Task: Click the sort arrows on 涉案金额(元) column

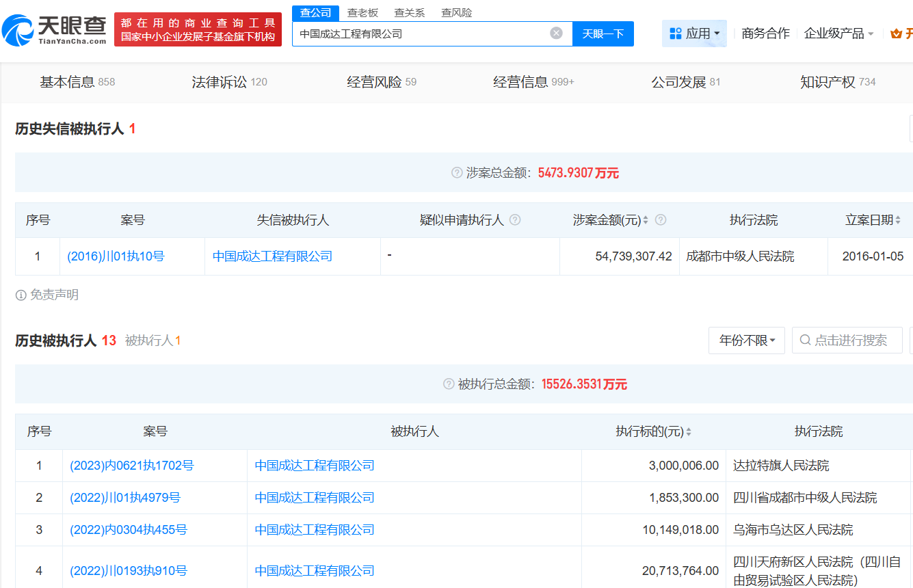Action: (x=646, y=220)
